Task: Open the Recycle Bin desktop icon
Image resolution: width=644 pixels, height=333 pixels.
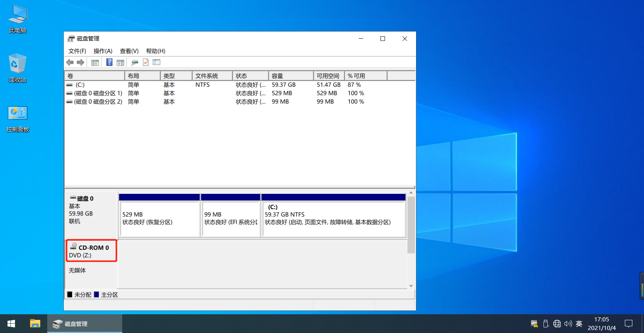Action: [18, 68]
